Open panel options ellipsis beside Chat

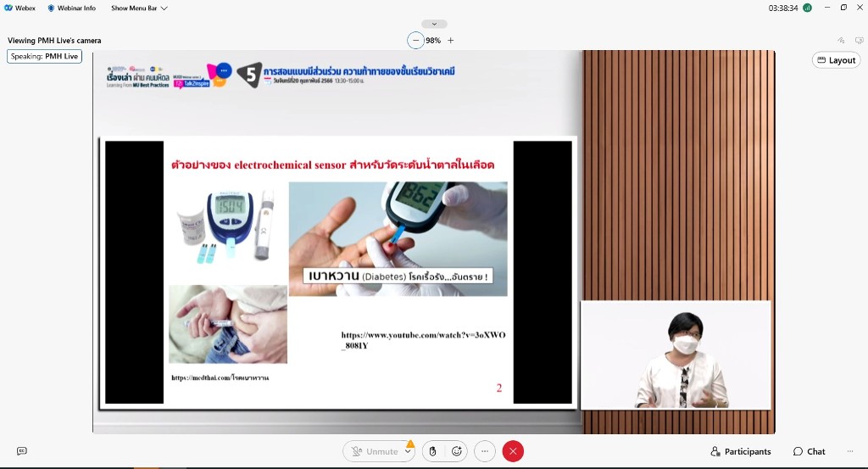pyautogui.click(x=850, y=451)
